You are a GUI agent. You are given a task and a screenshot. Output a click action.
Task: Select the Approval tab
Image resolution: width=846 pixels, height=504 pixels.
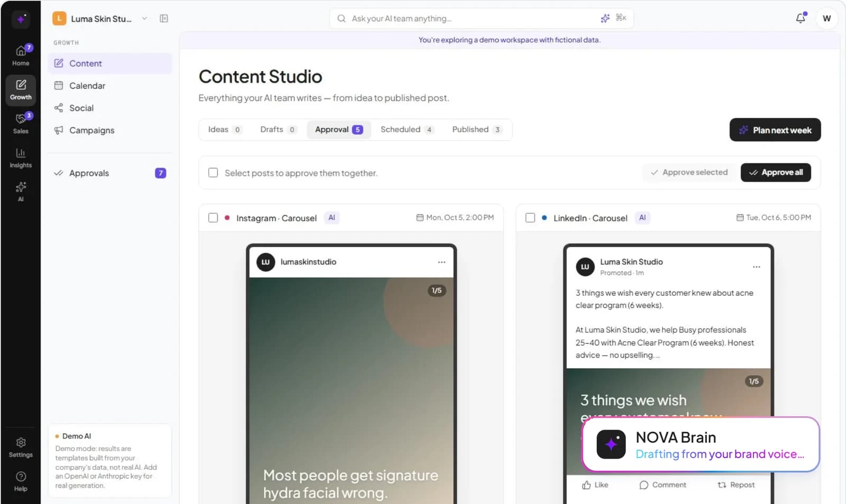(x=338, y=129)
